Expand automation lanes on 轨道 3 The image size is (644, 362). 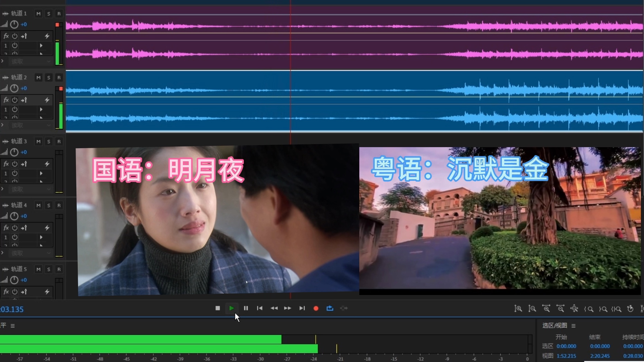[2, 189]
